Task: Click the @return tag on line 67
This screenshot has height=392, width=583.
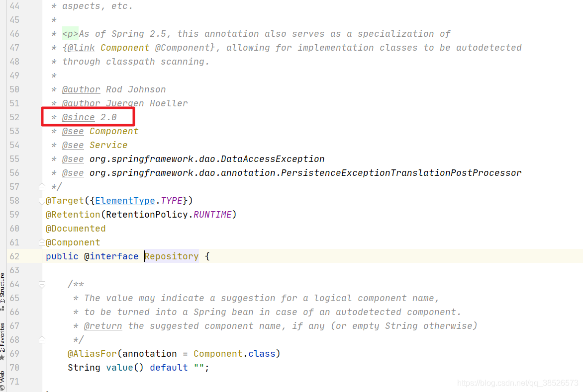Action: coord(103,326)
